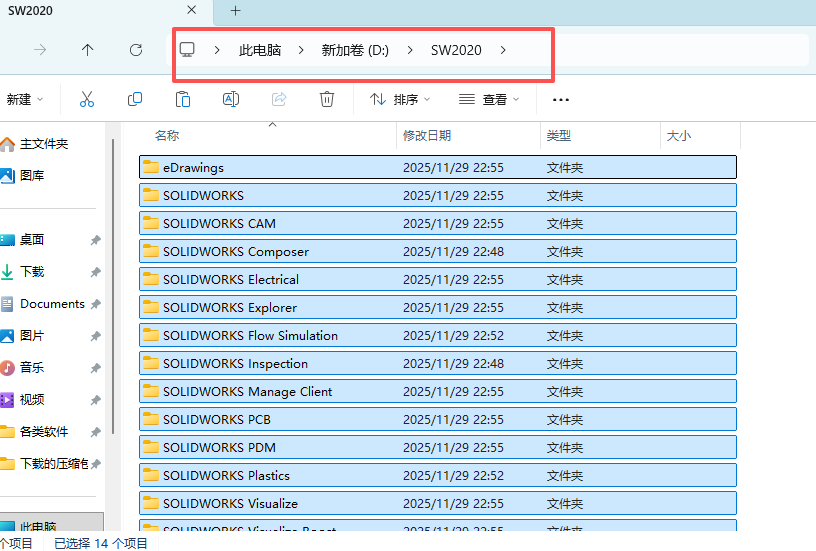Select SOLIDWORKS PCB folder
816x551 pixels.
pyautogui.click(x=438, y=419)
